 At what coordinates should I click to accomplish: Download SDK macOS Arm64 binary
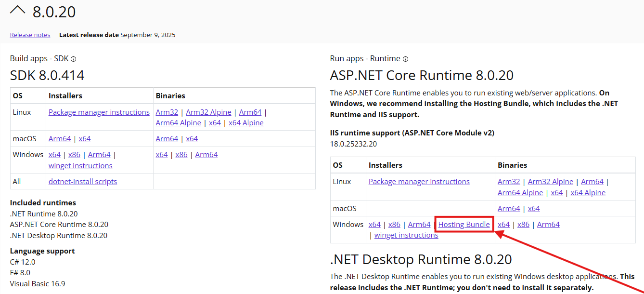tap(167, 138)
